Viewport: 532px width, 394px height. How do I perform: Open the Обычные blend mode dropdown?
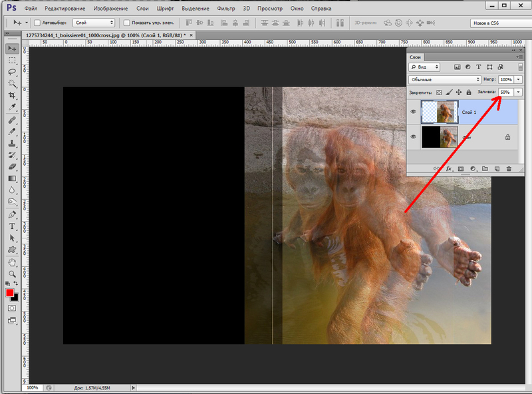[445, 79]
